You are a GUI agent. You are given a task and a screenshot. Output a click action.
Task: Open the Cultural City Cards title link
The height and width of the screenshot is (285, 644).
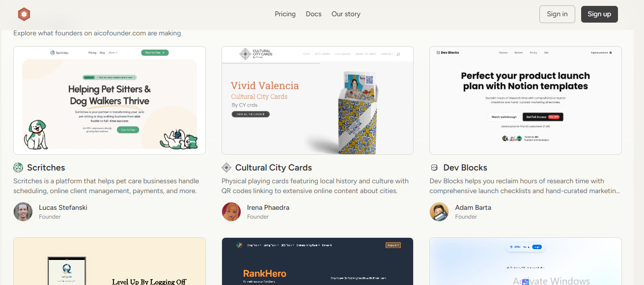(274, 168)
